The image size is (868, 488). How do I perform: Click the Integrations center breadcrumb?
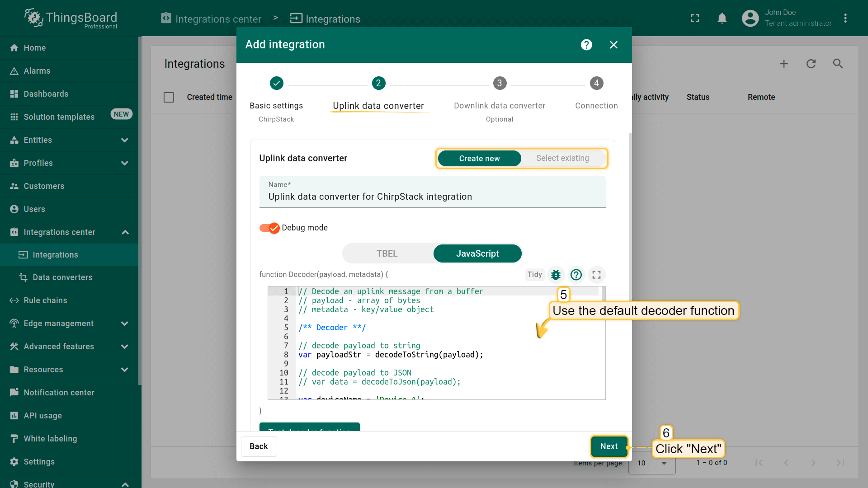[211, 19]
